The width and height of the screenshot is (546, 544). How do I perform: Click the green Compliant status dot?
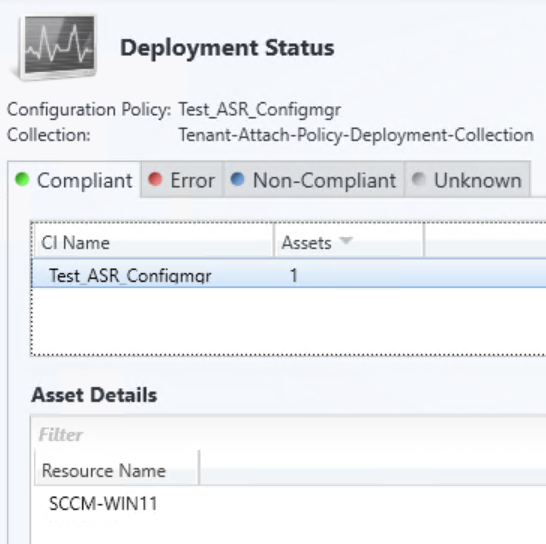22,179
